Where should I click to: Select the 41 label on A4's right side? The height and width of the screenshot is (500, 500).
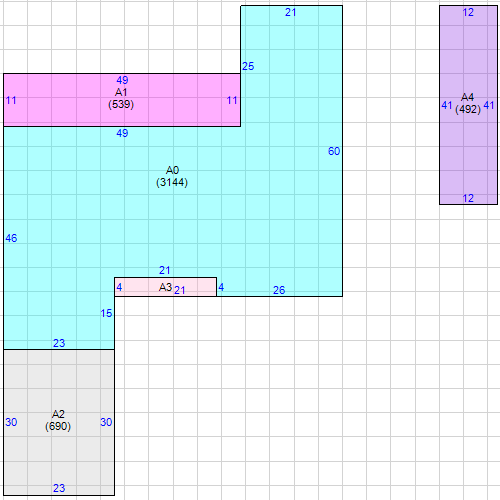tap(489, 106)
